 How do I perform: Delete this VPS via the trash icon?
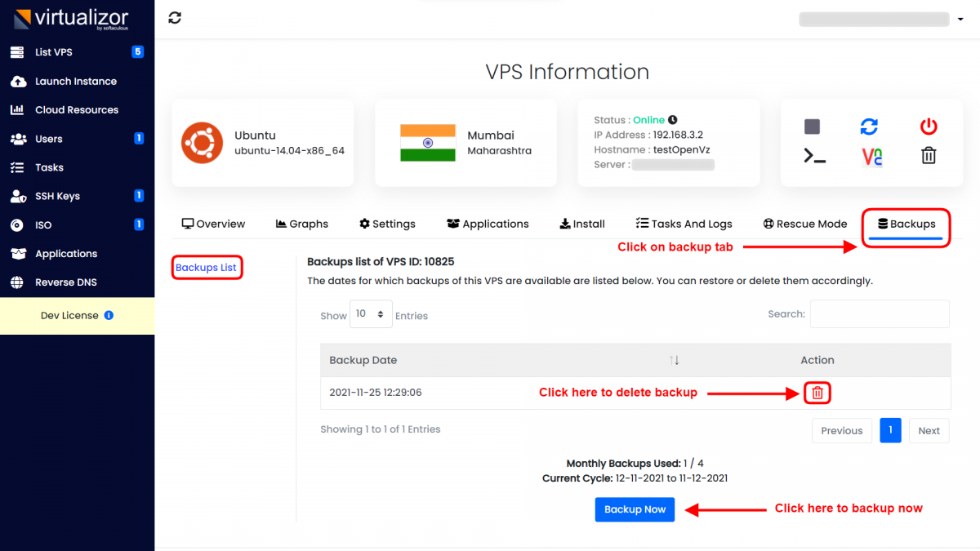point(928,154)
